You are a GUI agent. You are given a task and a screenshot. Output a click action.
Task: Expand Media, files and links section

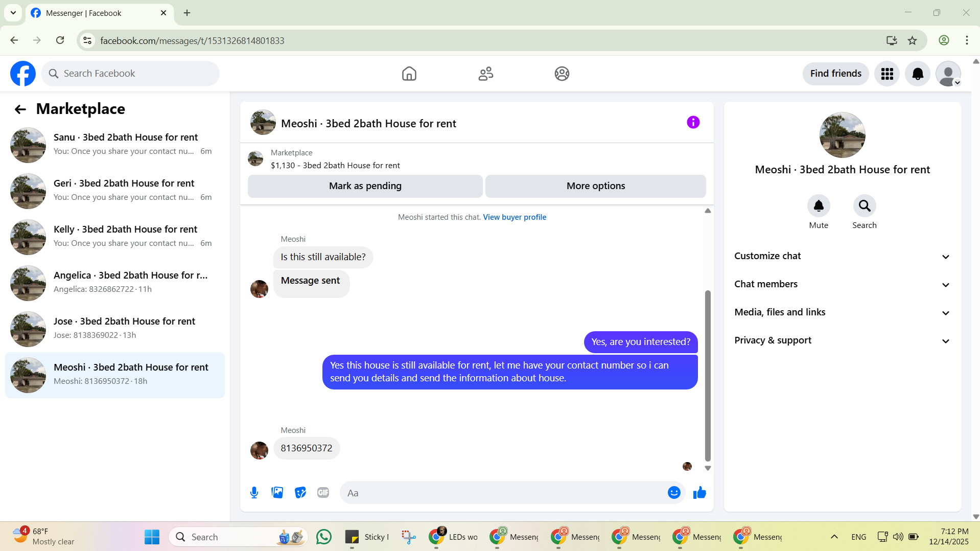(x=842, y=312)
